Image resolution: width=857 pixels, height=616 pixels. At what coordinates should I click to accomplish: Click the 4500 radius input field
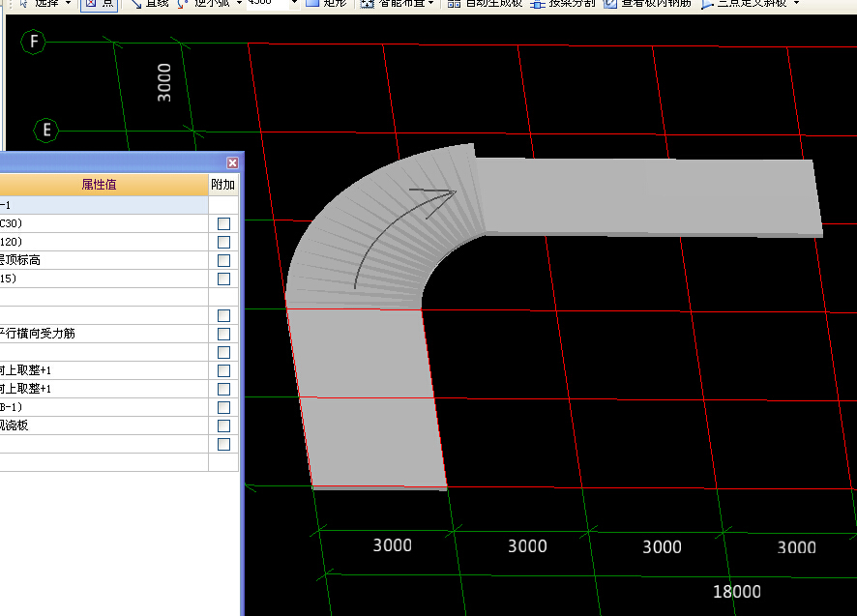267,3
